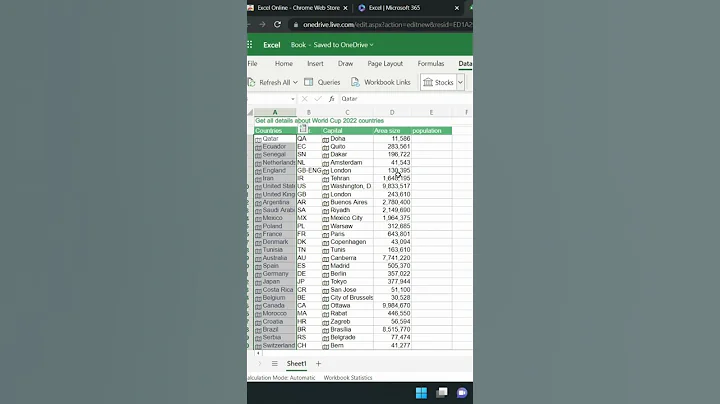Open data card for Madrid
Viewport: 720px width, 404px height.
tap(326, 266)
